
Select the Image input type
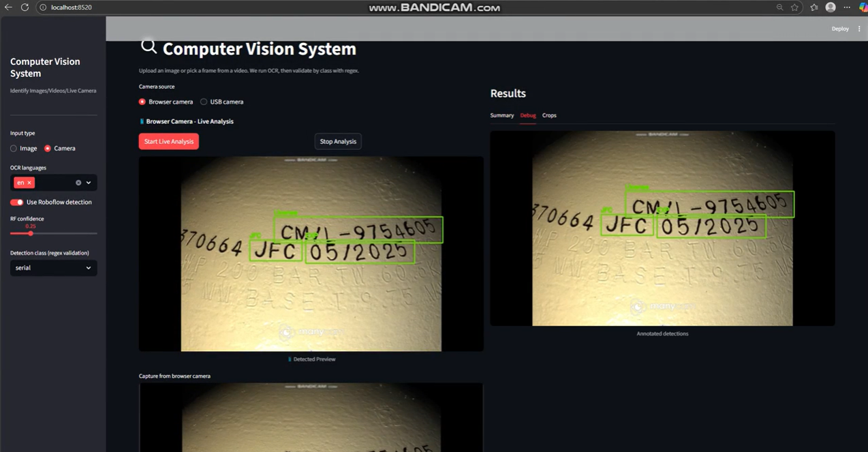click(x=14, y=149)
